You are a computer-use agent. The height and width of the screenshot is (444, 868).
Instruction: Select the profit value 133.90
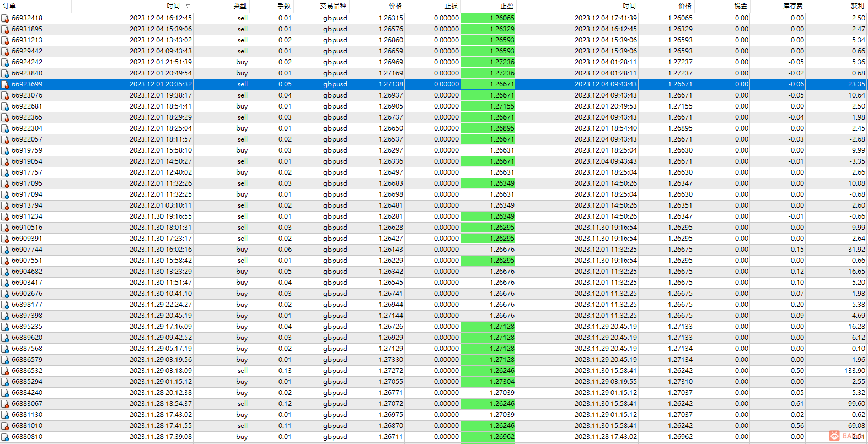tap(855, 371)
